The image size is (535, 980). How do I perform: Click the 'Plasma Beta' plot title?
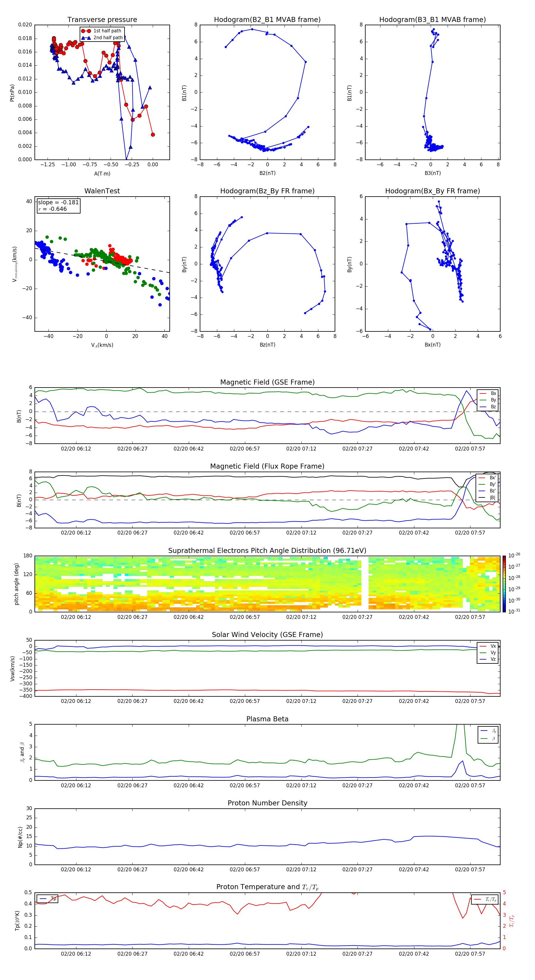coord(267,719)
